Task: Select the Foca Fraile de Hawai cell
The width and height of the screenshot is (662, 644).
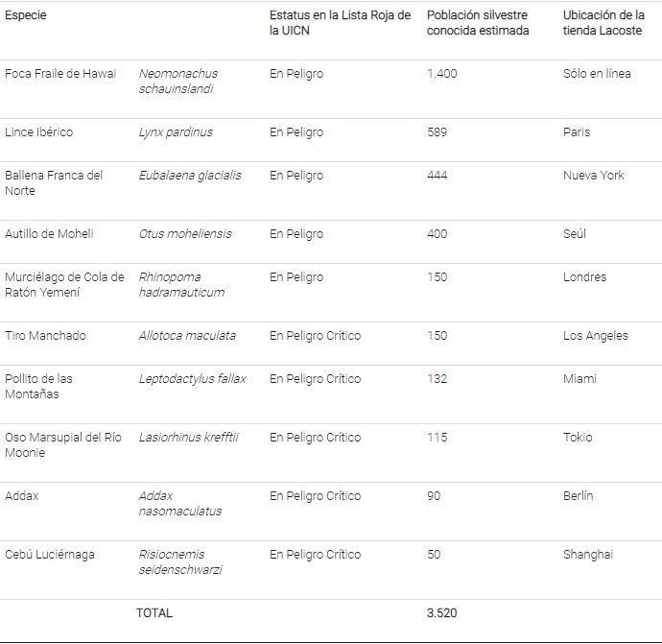Action: click(x=60, y=74)
